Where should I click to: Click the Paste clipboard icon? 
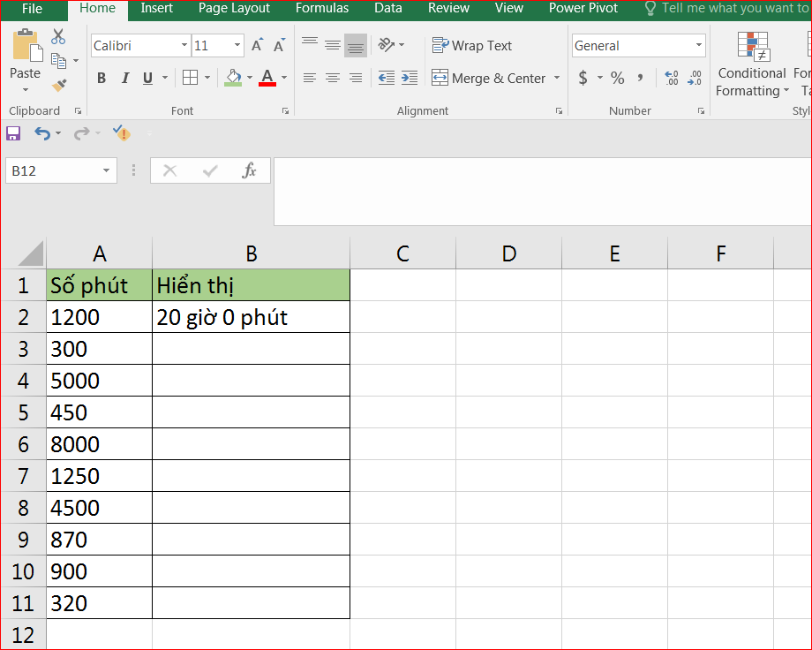point(27,46)
